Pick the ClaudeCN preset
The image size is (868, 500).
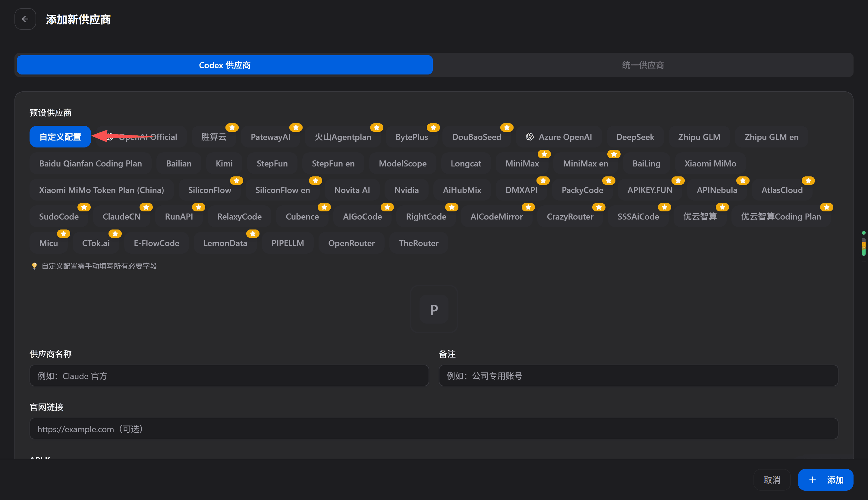pyautogui.click(x=121, y=217)
